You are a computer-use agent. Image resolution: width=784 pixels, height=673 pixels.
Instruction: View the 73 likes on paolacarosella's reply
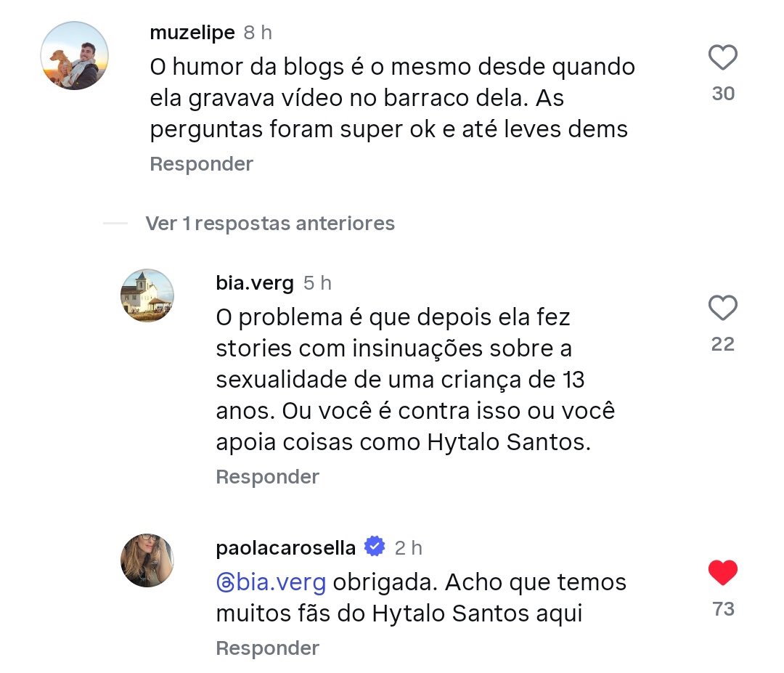pyautogui.click(x=723, y=609)
